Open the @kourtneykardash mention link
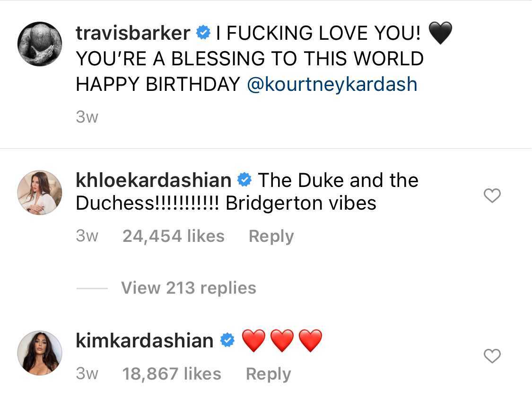Viewport: 532px width, 399px height. [332, 84]
